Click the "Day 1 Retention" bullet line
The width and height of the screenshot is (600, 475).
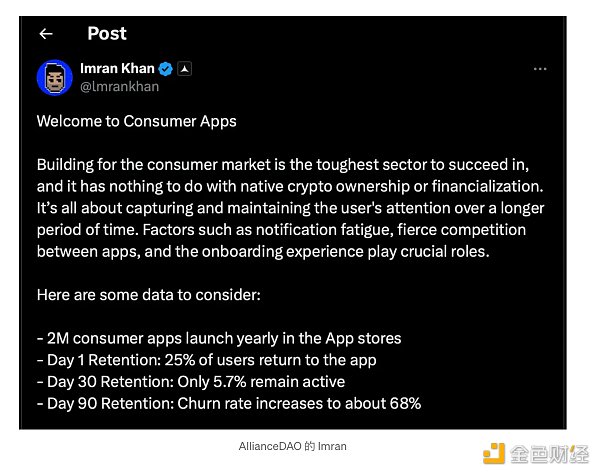pos(206,360)
